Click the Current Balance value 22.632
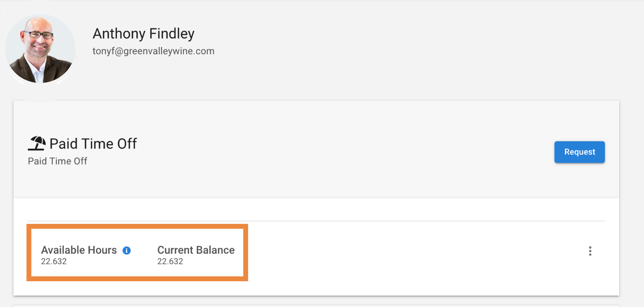Viewport: 644px width, 307px height. click(x=170, y=261)
